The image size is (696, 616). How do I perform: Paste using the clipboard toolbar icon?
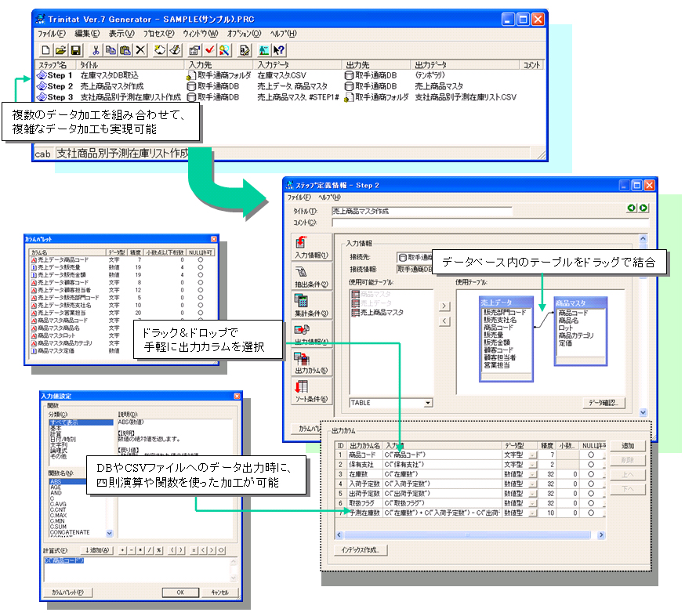click(x=125, y=50)
